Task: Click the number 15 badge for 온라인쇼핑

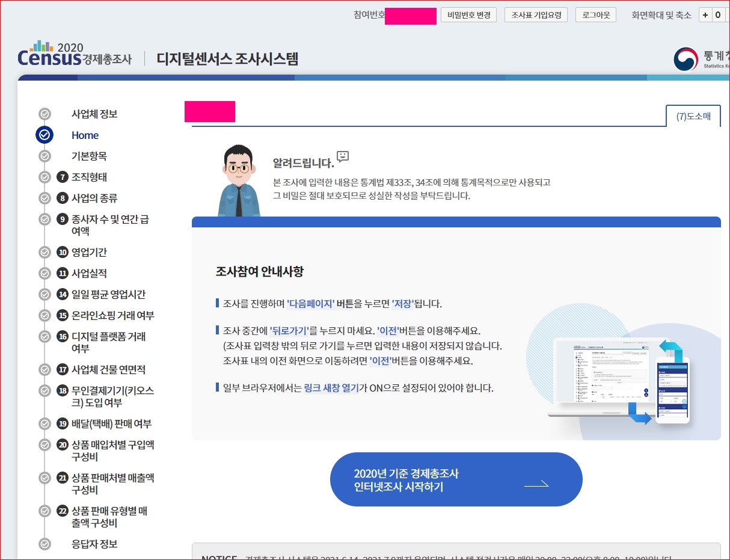Action: coord(63,316)
